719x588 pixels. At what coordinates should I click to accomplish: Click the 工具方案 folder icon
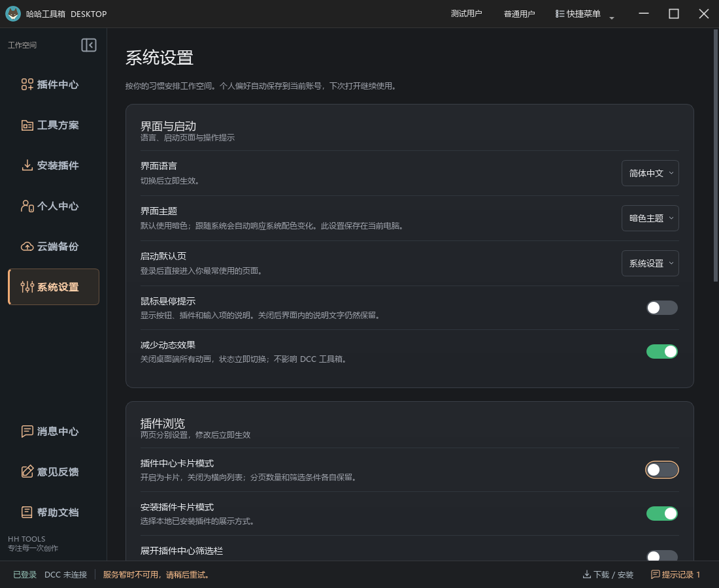27,125
